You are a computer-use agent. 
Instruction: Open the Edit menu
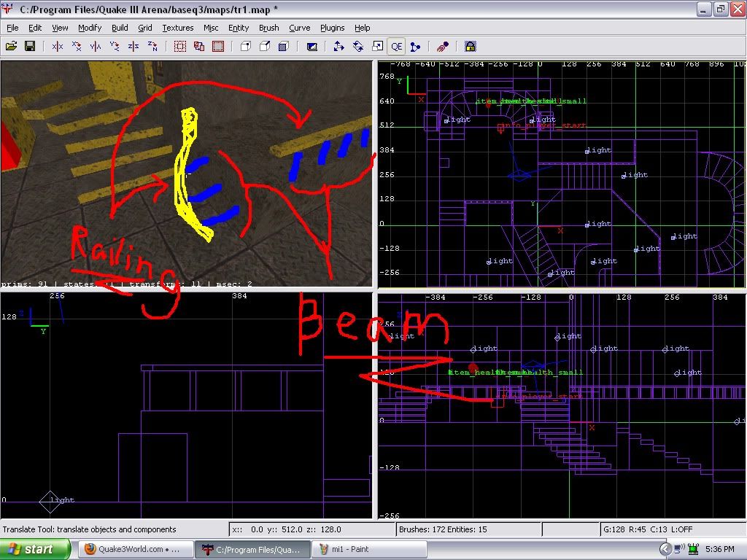coord(35,28)
